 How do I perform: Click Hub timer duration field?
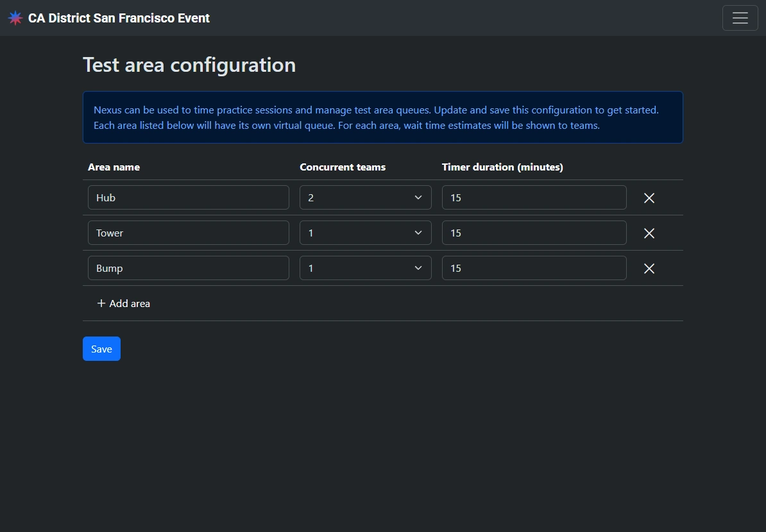click(x=534, y=197)
